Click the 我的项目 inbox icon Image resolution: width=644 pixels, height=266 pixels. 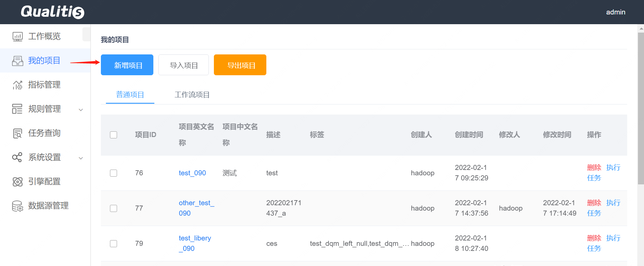point(17,60)
